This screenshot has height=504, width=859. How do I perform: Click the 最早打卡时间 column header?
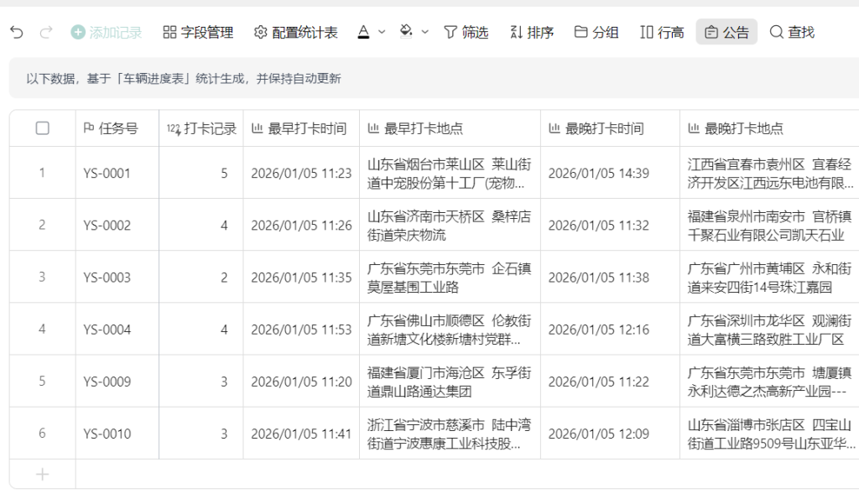(301, 128)
